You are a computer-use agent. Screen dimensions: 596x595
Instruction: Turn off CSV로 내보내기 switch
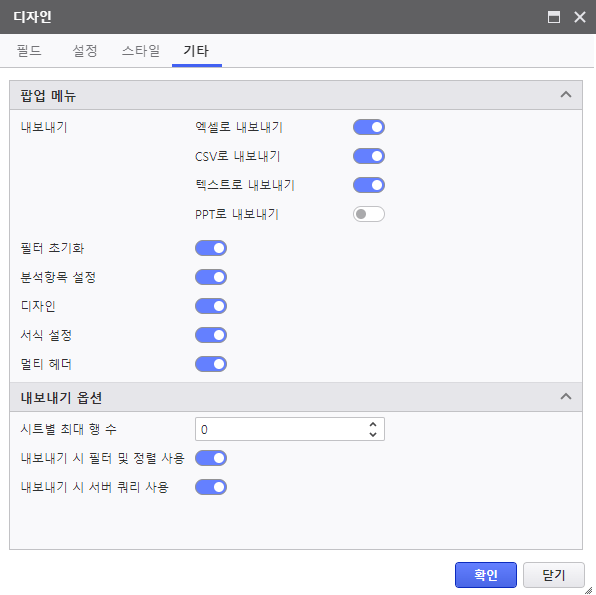click(369, 156)
